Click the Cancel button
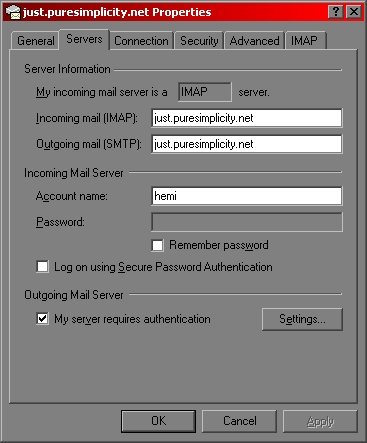 (x=239, y=421)
